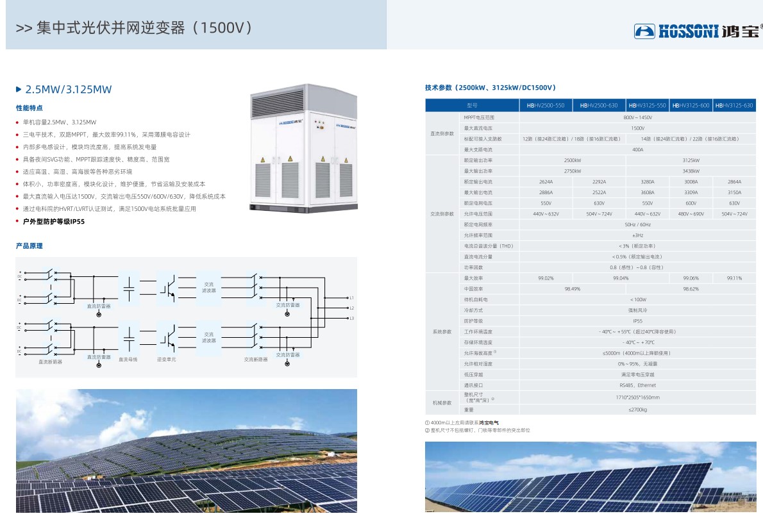The image size is (763, 532).
Task: Click the inverter cabinet product image
Action: (x=304, y=148)
